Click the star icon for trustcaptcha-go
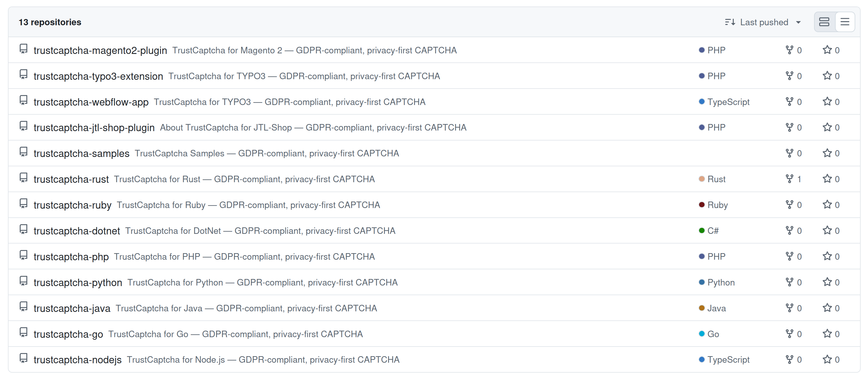Image resolution: width=868 pixels, height=382 pixels. (827, 334)
